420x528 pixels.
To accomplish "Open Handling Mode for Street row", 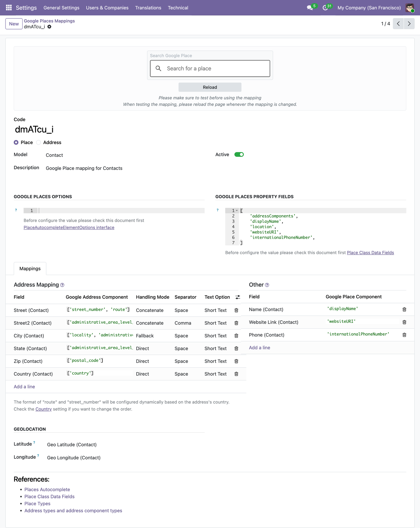I will point(150,310).
